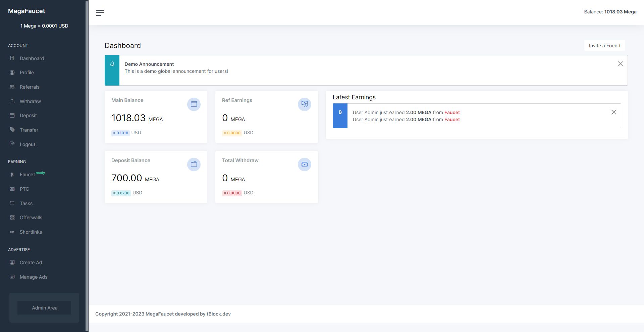Screen dimensions: 644x332
Task: Open the PTC page
Action: 24,189
